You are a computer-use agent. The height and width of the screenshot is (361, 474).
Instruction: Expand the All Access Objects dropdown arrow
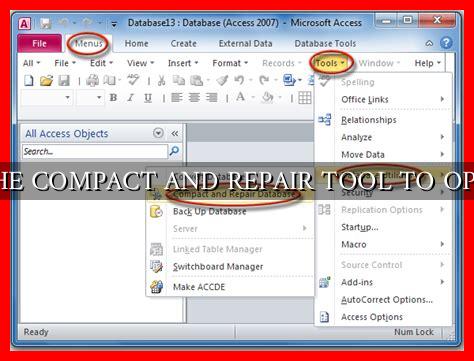pyautogui.click(x=158, y=133)
